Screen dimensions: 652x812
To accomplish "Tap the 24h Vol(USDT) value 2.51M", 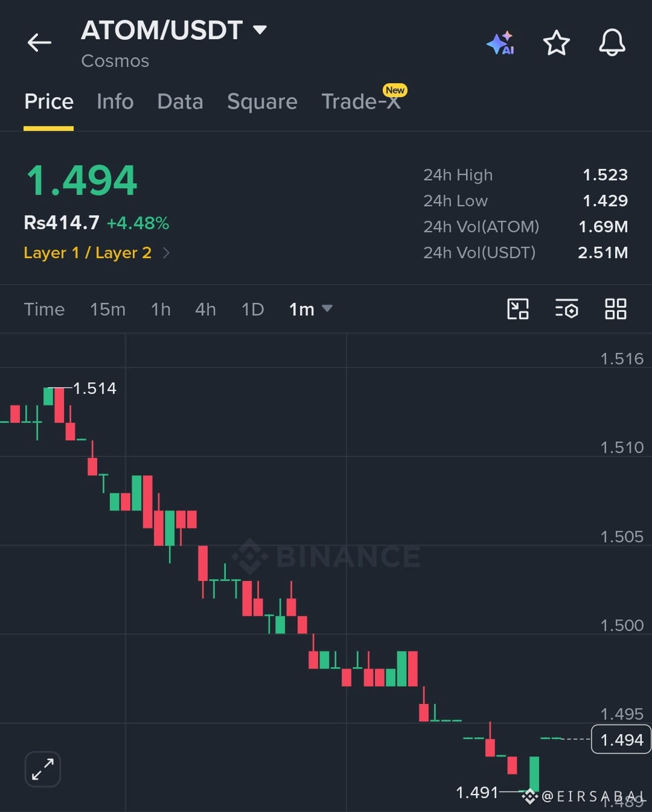I will tap(602, 253).
